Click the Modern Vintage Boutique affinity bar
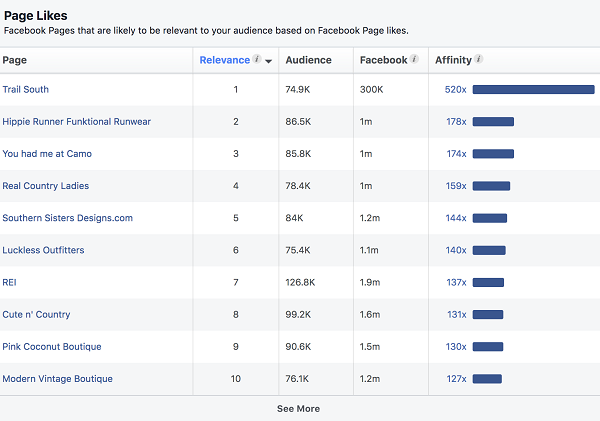 (487, 379)
